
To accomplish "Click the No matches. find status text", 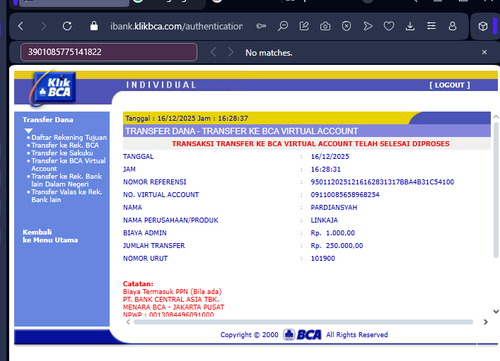I will click(269, 53).
